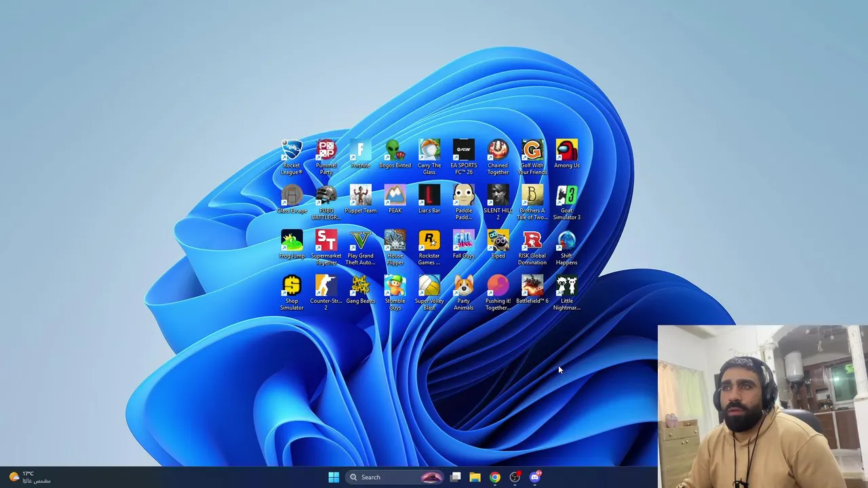Click the Gang Beasts desktop icon
Screen dimensions: 868x488
click(361, 290)
